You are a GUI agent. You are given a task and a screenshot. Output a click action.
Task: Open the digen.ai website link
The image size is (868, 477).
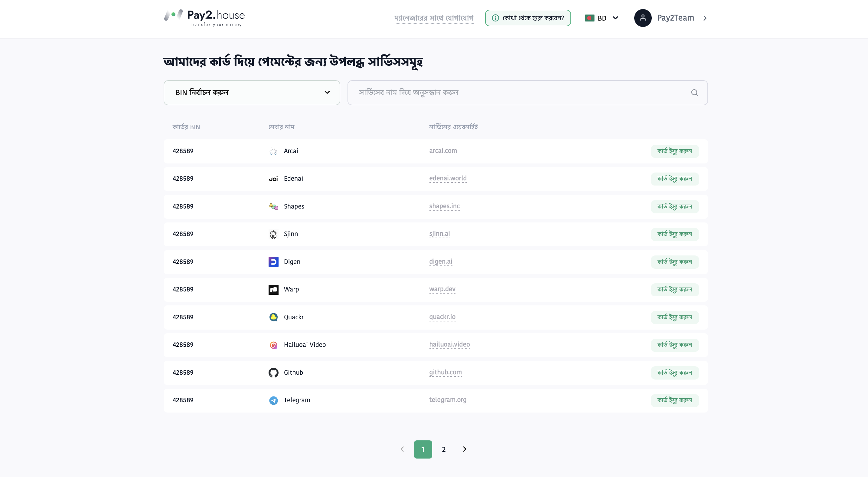(441, 261)
